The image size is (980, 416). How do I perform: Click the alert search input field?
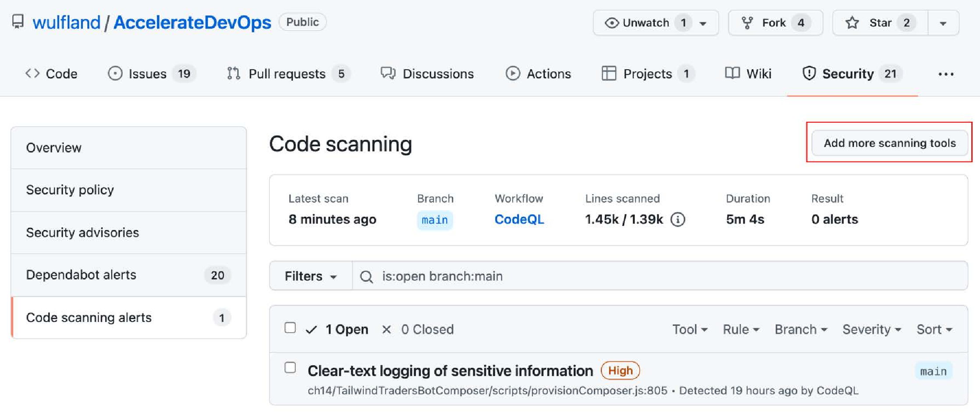coord(660,276)
